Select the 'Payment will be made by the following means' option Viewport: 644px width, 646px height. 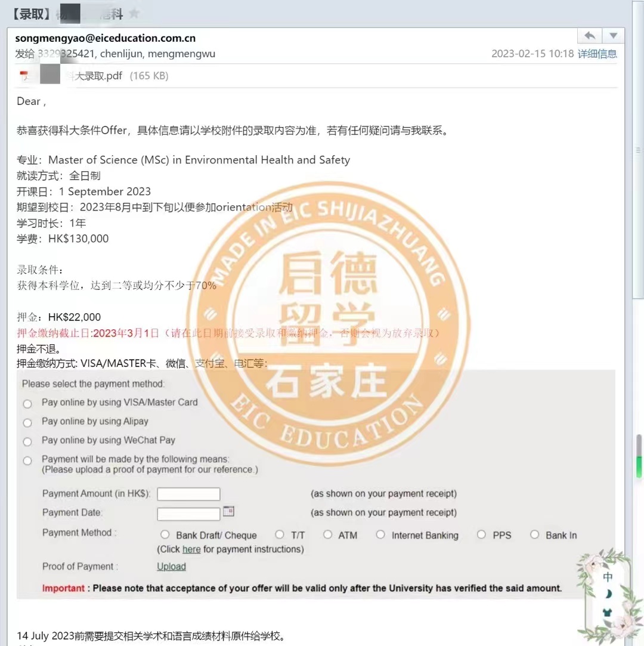27,460
